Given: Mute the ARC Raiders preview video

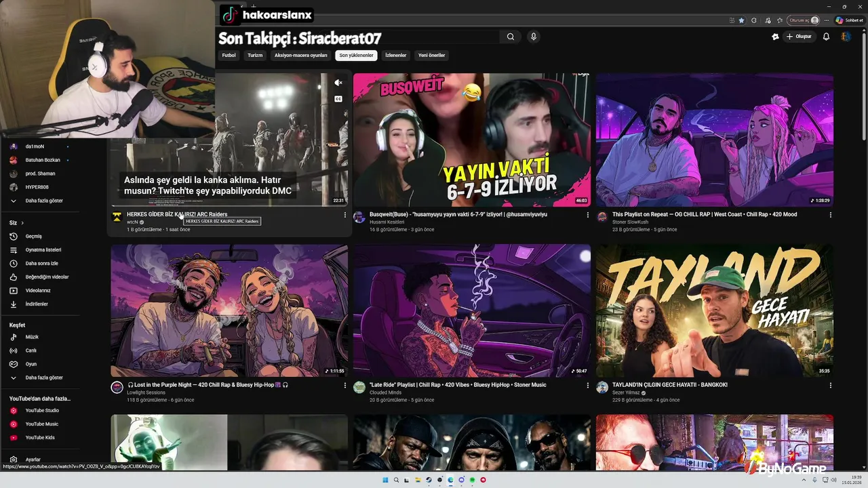Looking at the screenshot, I should [338, 83].
